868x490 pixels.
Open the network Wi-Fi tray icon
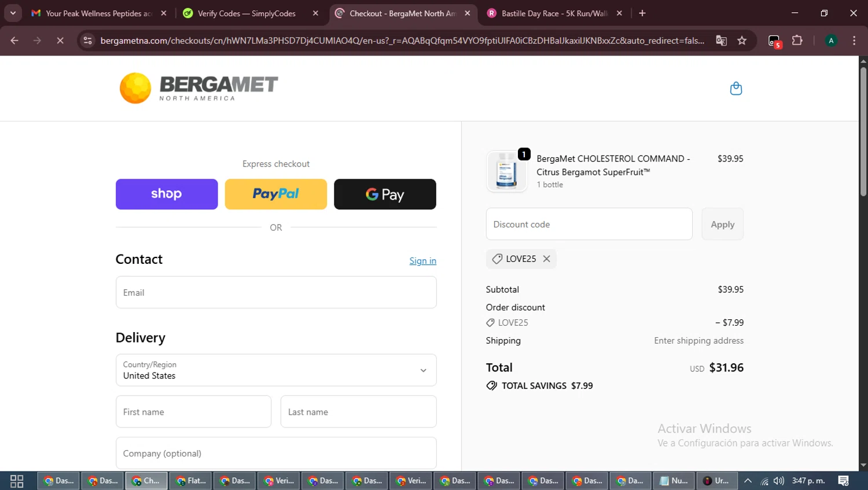(764, 481)
